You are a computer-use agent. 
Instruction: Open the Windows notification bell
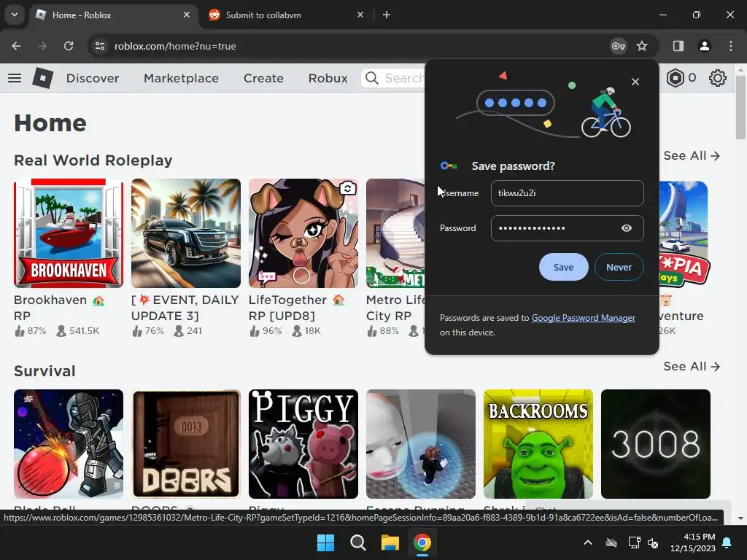tap(727, 542)
